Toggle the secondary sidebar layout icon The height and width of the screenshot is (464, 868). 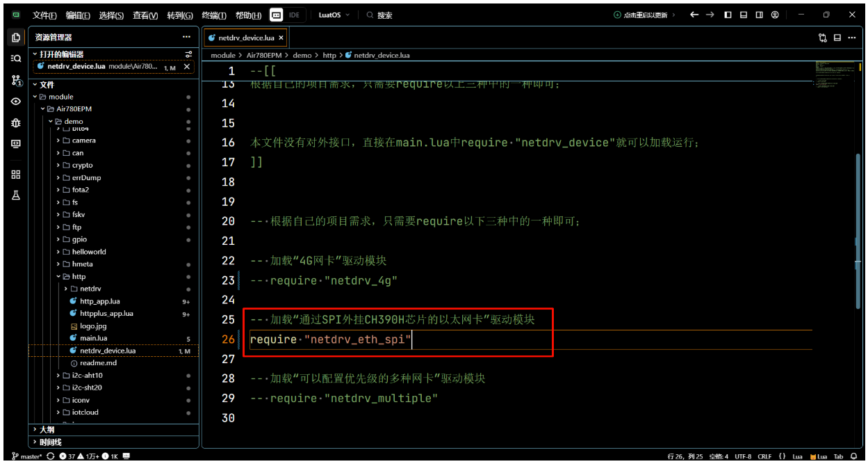[x=759, y=15]
